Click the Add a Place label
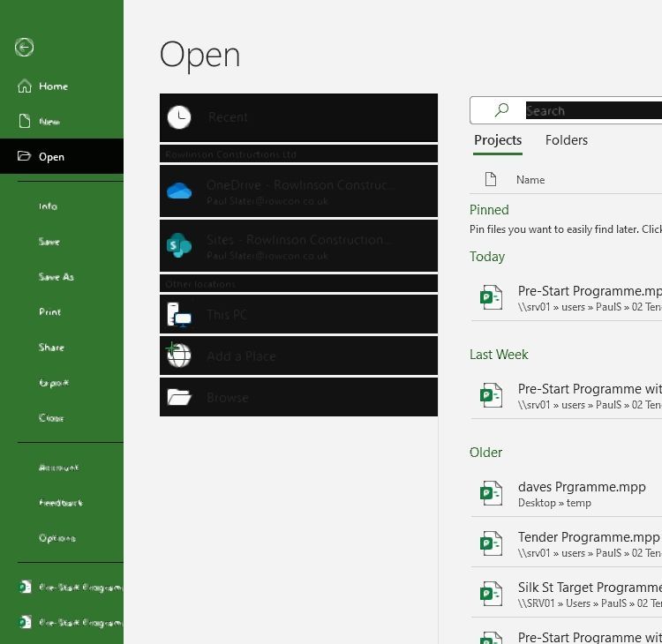662x644 pixels. [241, 356]
